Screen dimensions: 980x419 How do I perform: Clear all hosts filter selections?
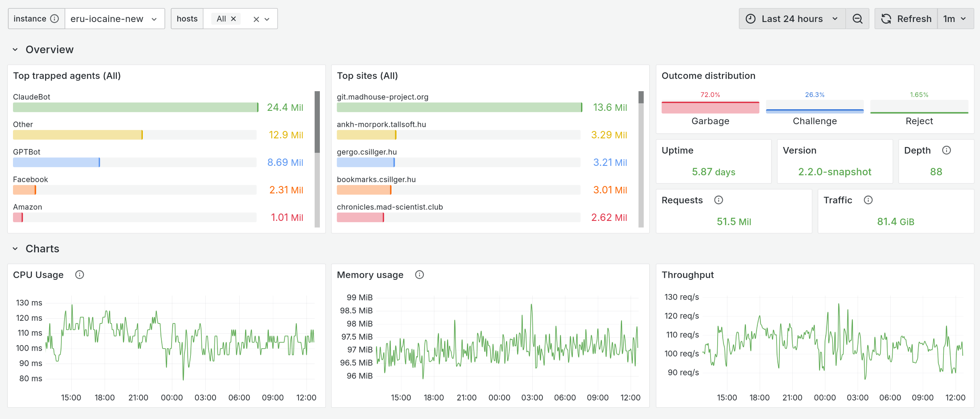pyautogui.click(x=256, y=19)
